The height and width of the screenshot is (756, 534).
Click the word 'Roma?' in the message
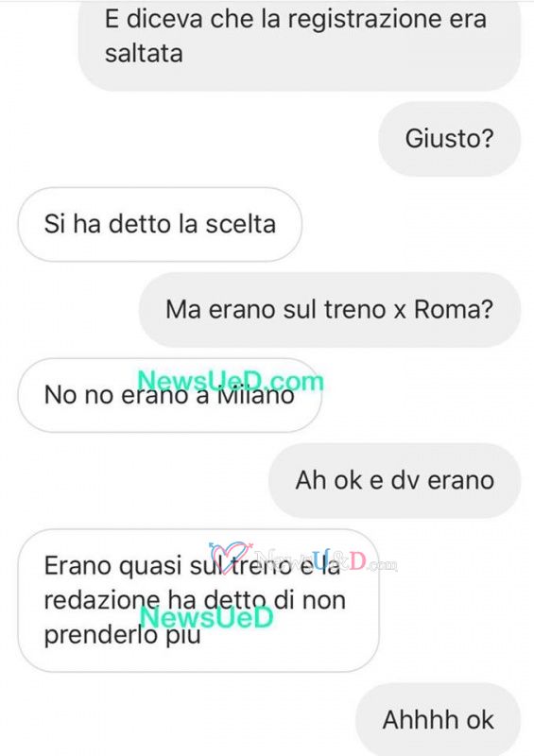coord(454,310)
